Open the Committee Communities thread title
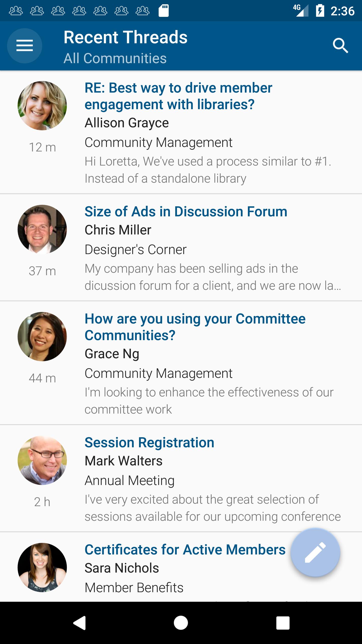 tap(195, 327)
